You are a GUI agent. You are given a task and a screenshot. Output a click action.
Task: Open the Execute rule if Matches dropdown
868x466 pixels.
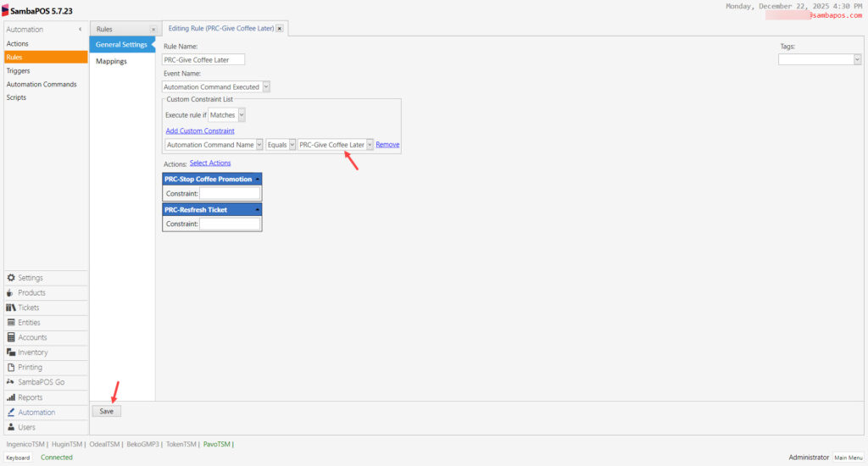(x=242, y=114)
